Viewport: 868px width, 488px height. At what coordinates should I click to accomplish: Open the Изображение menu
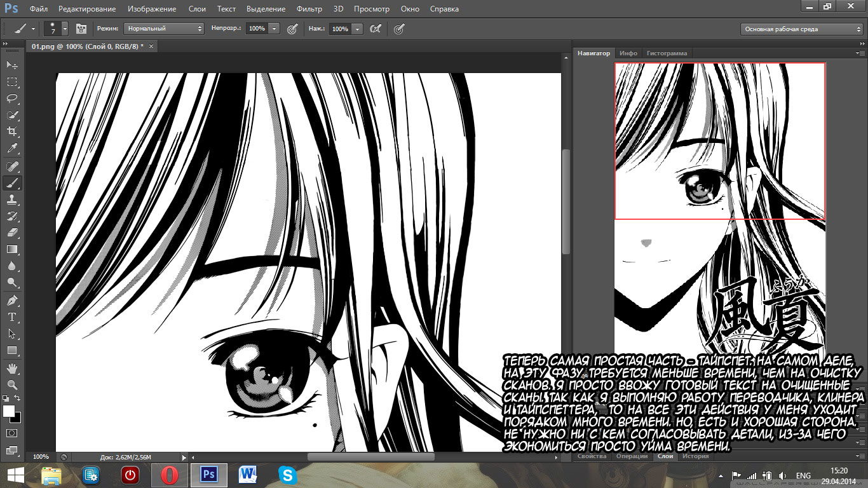click(x=151, y=9)
